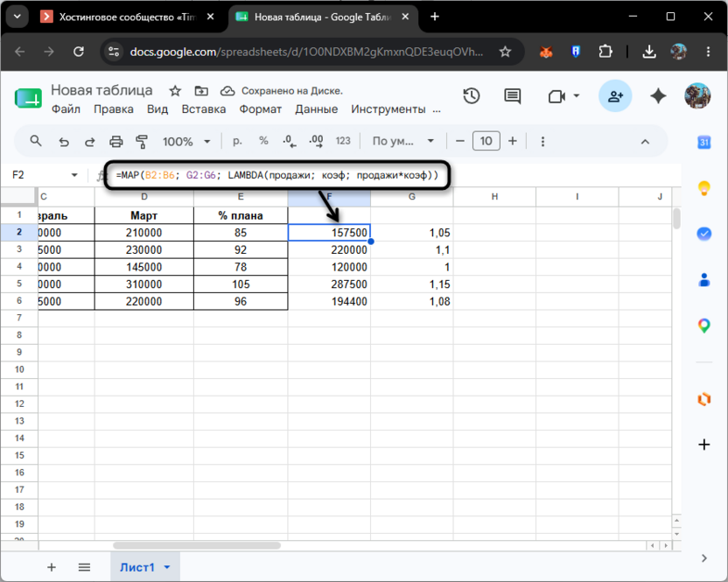The height and width of the screenshot is (582, 728).
Task: Activate the paint format tool
Action: (x=142, y=141)
